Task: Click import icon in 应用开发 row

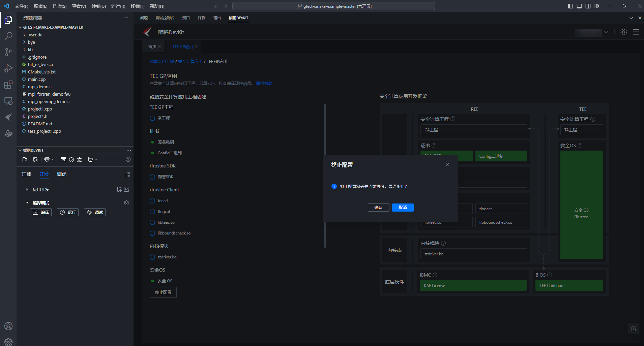Action: pyautogui.click(x=127, y=189)
